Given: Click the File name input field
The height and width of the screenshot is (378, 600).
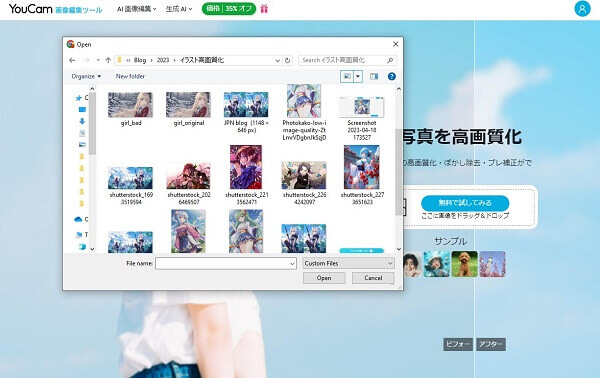Looking at the screenshot, I should click(222, 264).
